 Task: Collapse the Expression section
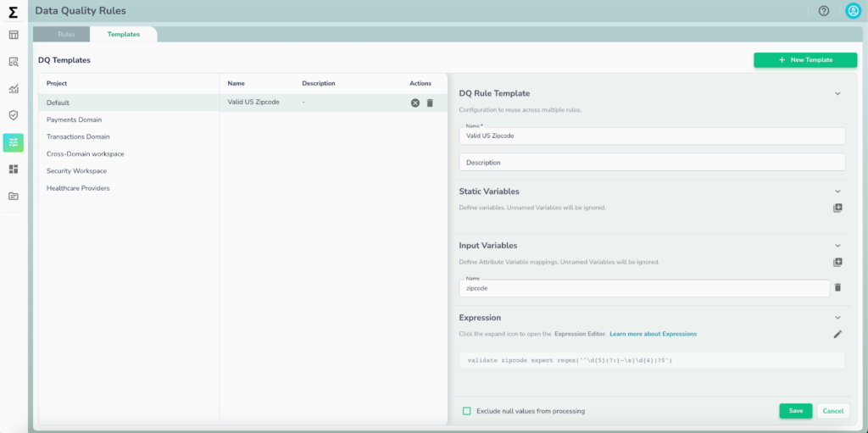pyautogui.click(x=837, y=318)
